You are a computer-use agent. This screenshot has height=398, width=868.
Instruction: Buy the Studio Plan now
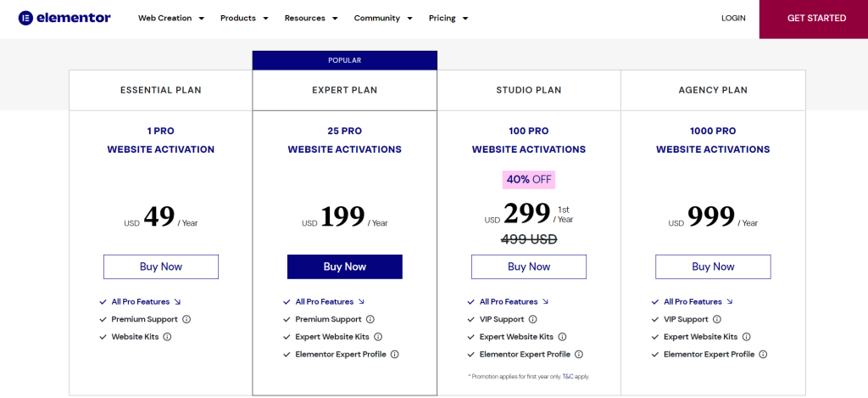coord(529,266)
